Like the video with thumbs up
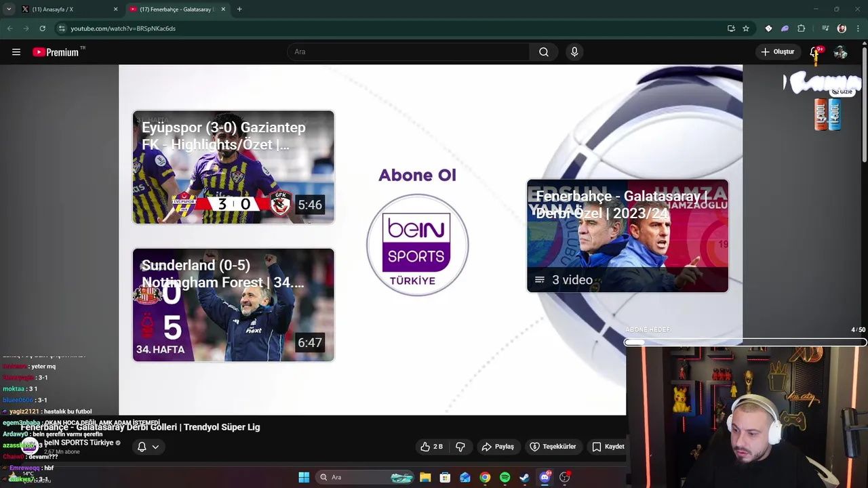 (431, 447)
